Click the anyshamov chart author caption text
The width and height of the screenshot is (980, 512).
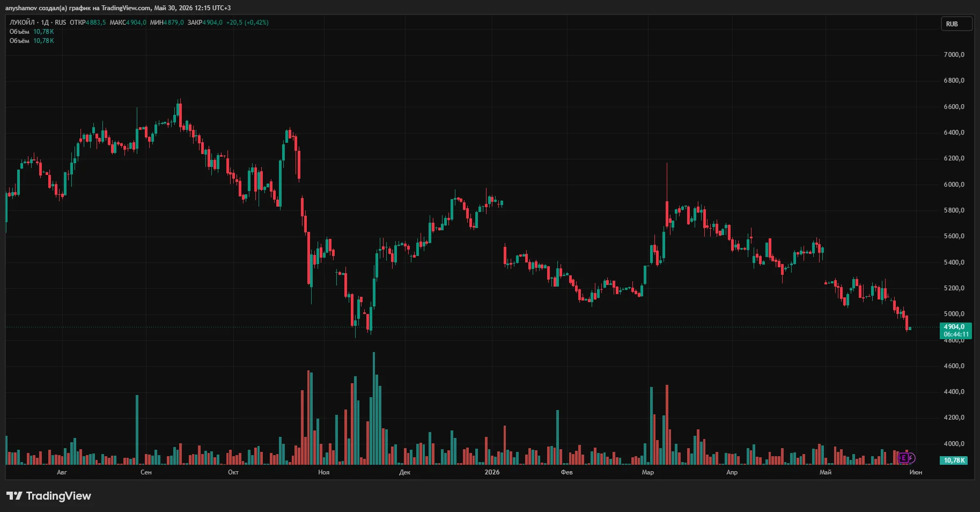pyautogui.click(x=118, y=8)
